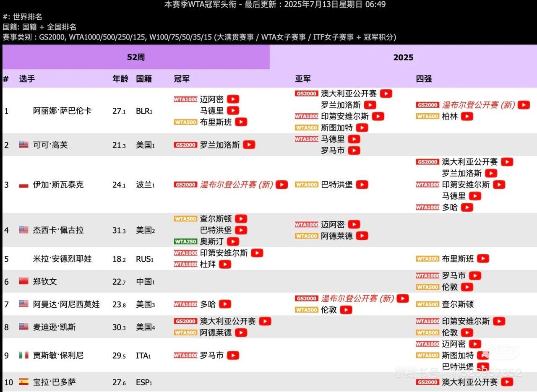Click the China flag beside 郑钦文
Viewport: 537px width, 392px height.
point(23,281)
